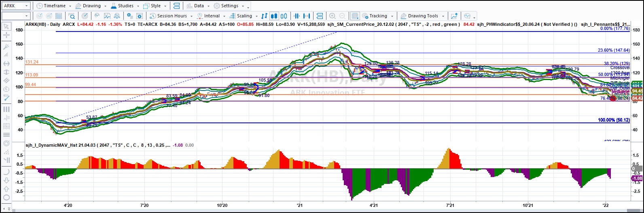
Task: Click the zoom in magnifier icon
Action: click(x=333, y=16)
